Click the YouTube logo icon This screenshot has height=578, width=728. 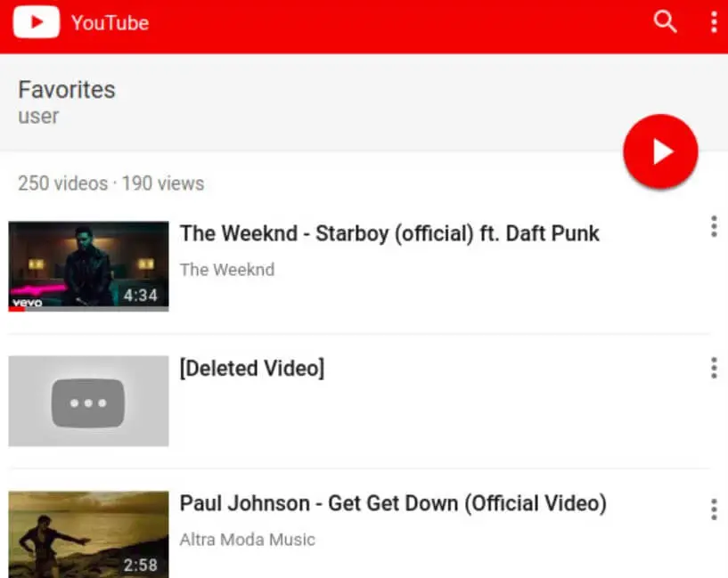point(37,21)
